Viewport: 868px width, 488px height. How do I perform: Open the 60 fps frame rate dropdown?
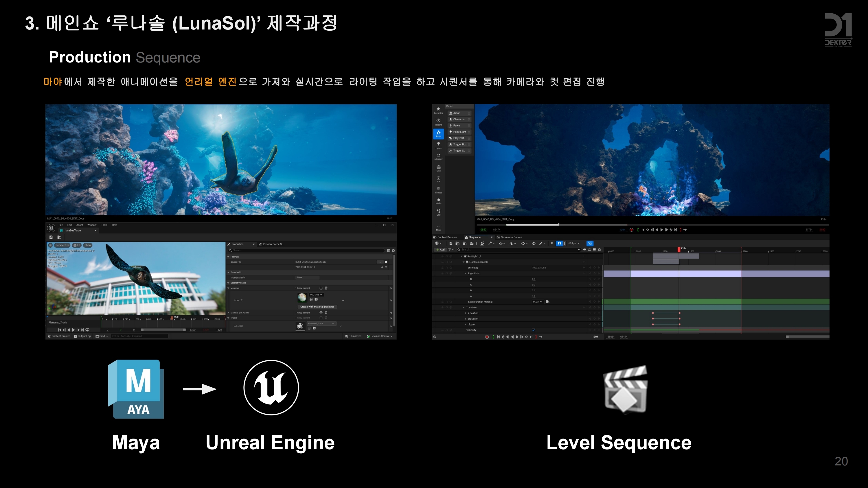coord(574,244)
